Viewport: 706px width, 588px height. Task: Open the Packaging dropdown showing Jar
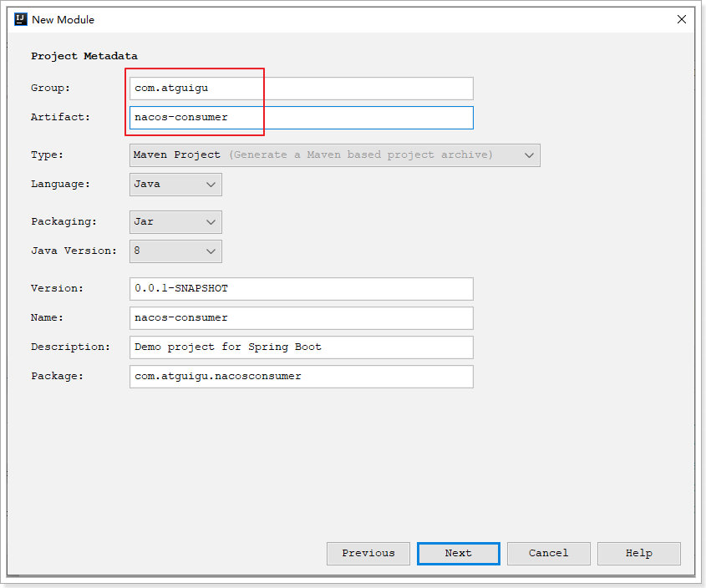pos(175,222)
